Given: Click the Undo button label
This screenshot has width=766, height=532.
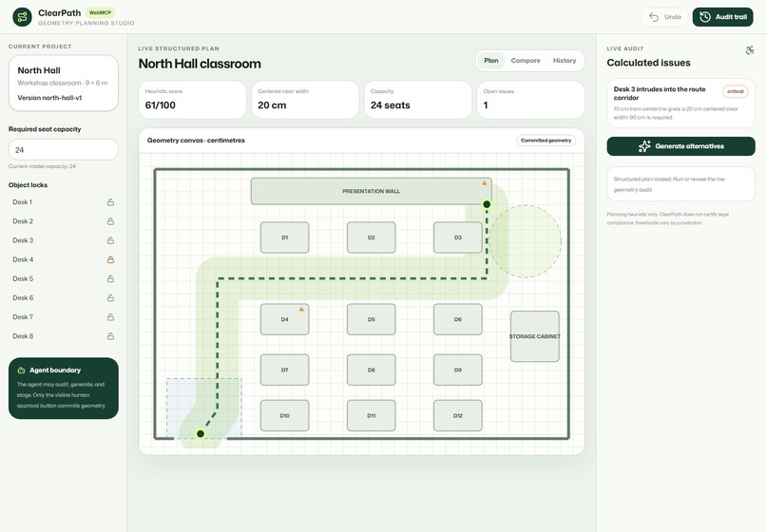Looking at the screenshot, I should pos(672,17).
